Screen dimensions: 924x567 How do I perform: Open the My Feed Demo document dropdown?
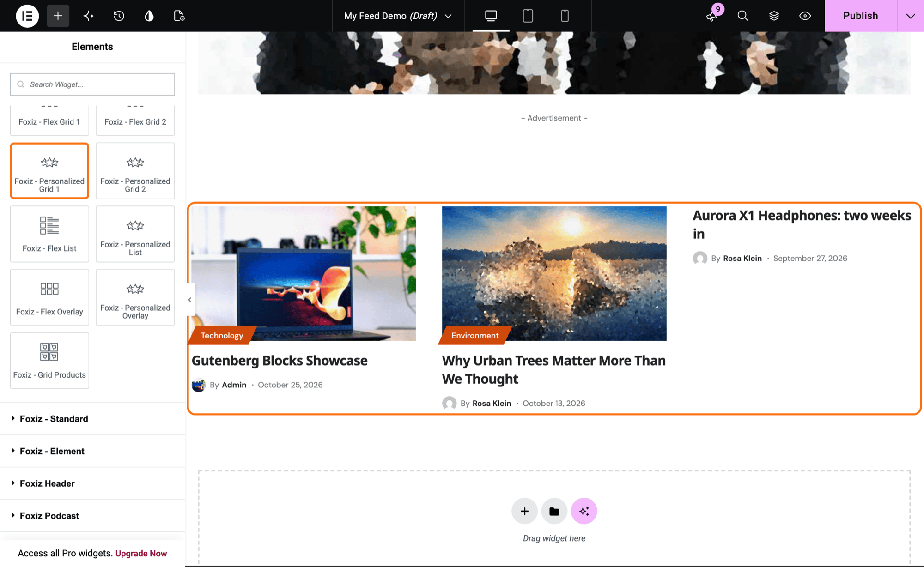pyautogui.click(x=398, y=16)
